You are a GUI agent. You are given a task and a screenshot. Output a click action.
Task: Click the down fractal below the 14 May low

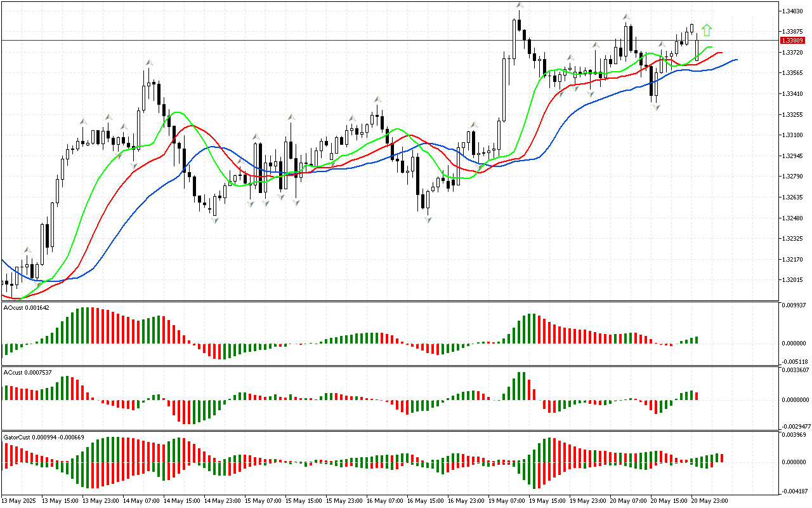pos(215,220)
